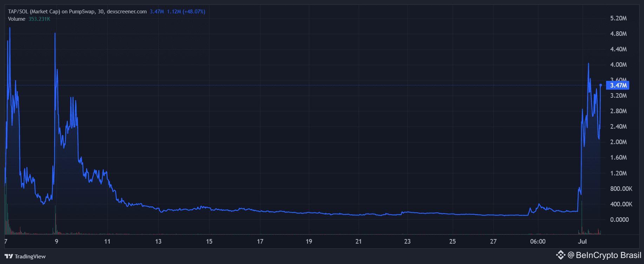Click the 4.40M price axis label
The height and width of the screenshot is (264, 644).
pyautogui.click(x=618, y=49)
